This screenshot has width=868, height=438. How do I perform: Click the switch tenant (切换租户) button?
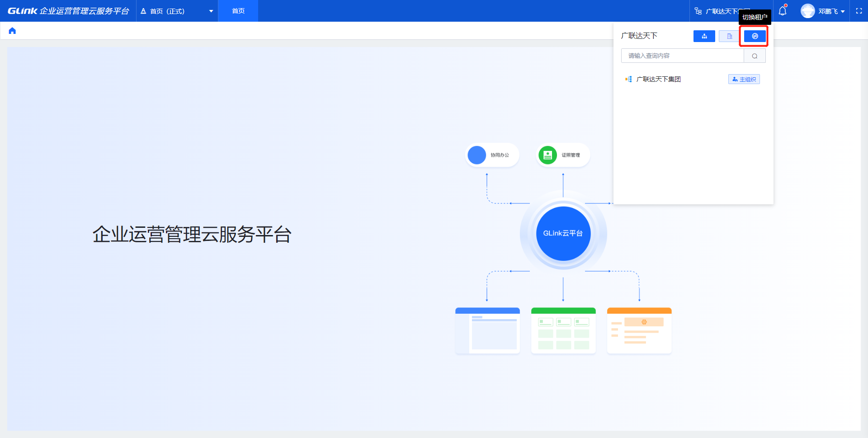[x=755, y=36]
